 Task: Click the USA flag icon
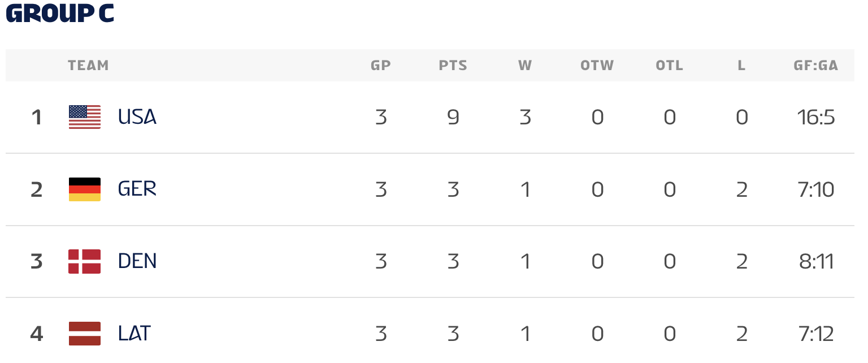pos(85,117)
